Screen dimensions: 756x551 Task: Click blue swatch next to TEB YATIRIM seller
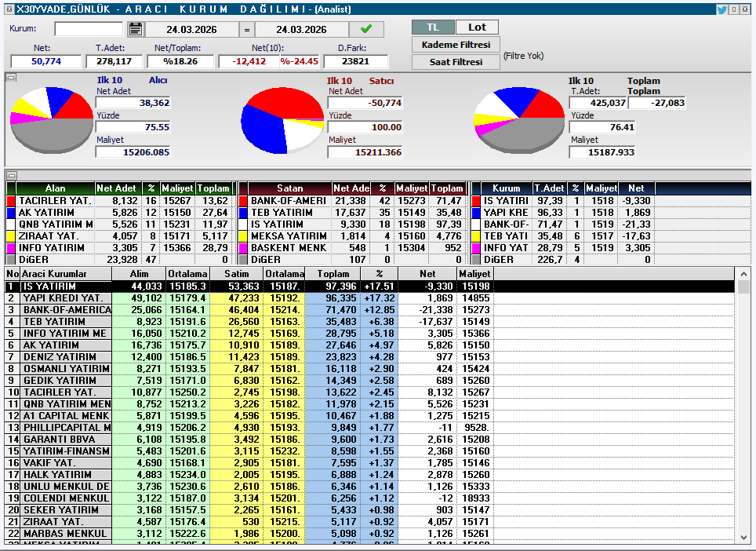tap(243, 213)
